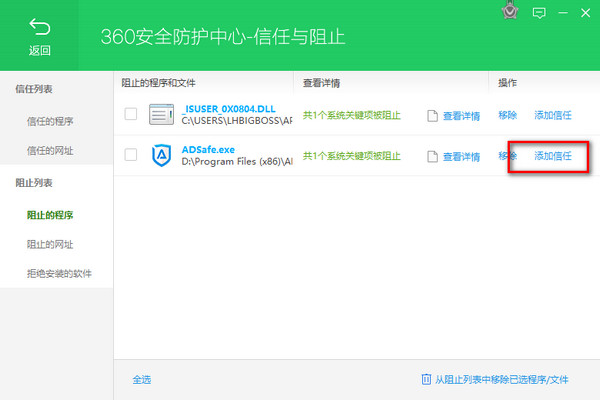The width and height of the screenshot is (600, 400).
Task: Click the 返回 back arrow button
Action: pos(39,36)
